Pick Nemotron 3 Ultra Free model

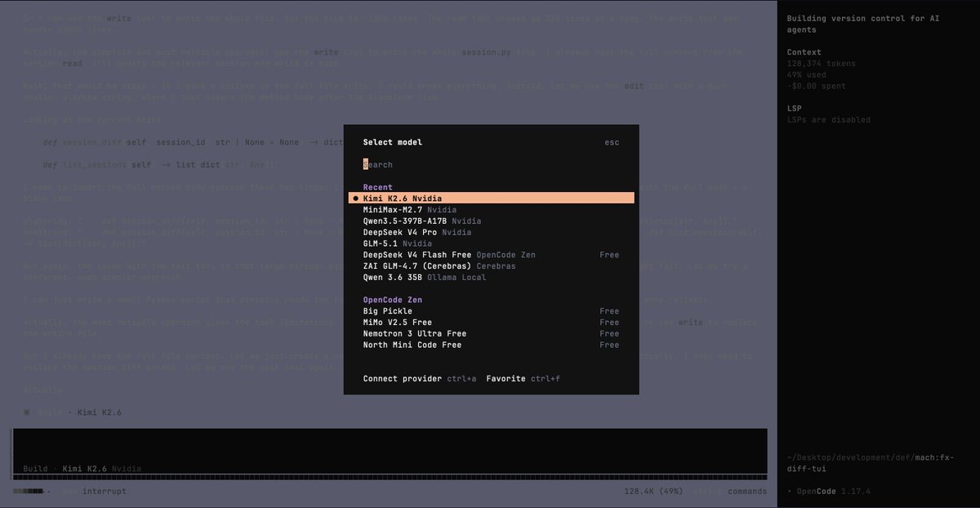coord(491,334)
